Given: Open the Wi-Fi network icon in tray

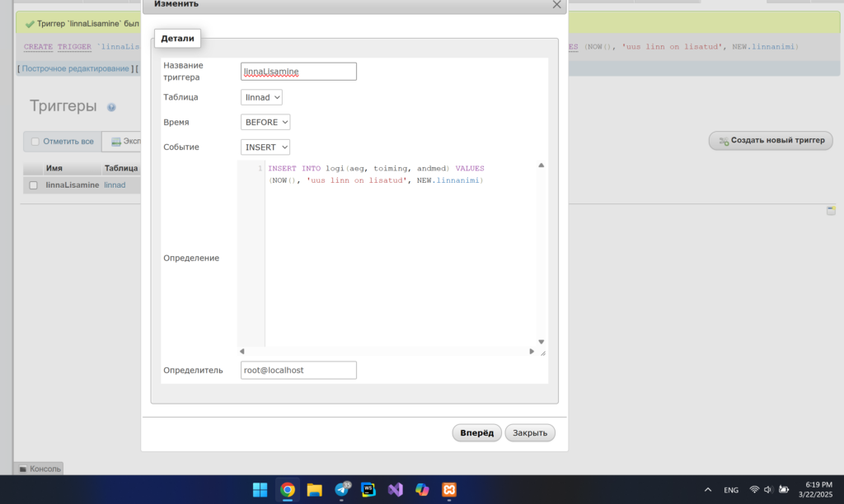Looking at the screenshot, I should click(x=754, y=489).
